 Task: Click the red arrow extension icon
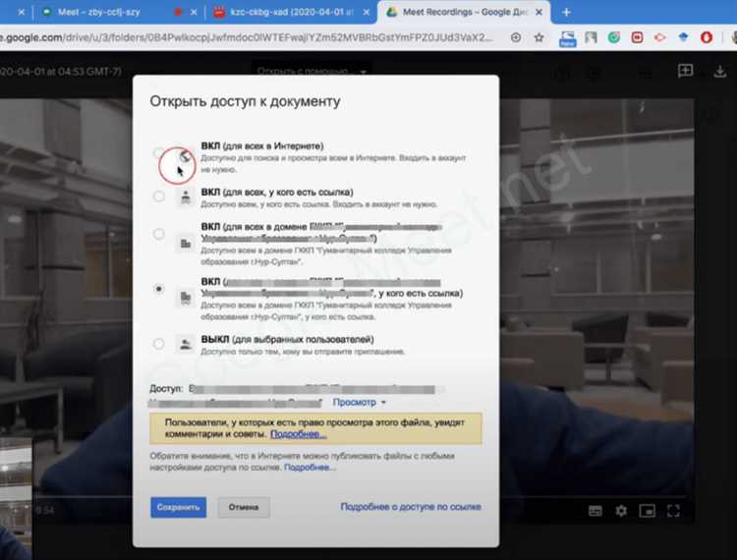click(x=660, y=37)
